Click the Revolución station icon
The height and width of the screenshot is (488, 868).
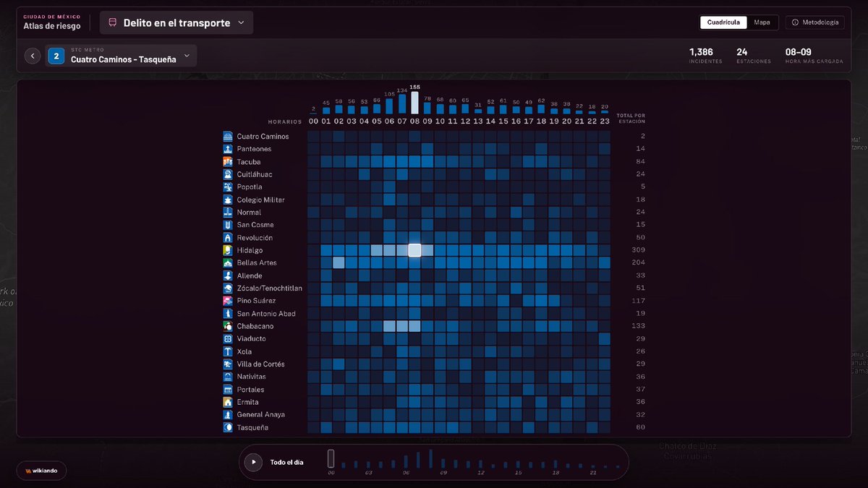(228, 238)
